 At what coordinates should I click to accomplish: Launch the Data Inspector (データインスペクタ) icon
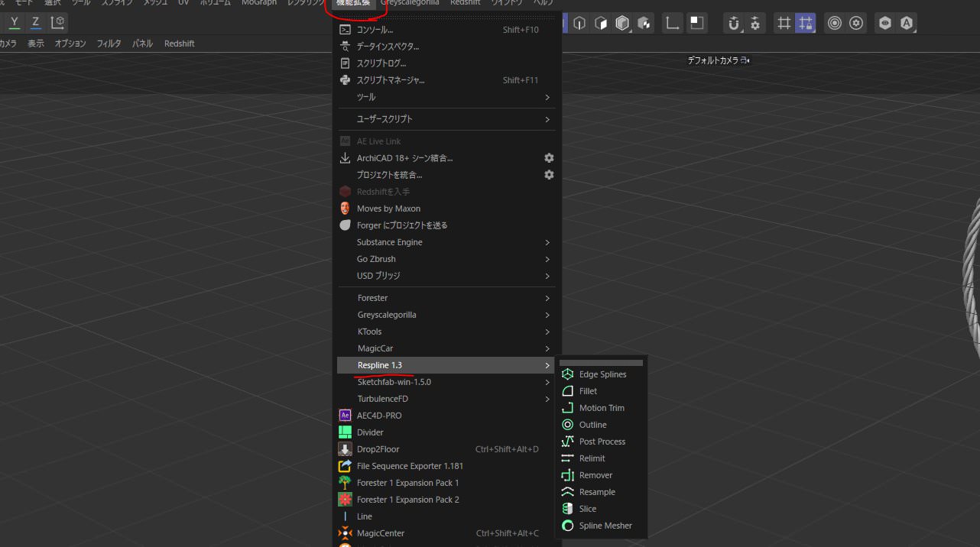click(345, 47)
